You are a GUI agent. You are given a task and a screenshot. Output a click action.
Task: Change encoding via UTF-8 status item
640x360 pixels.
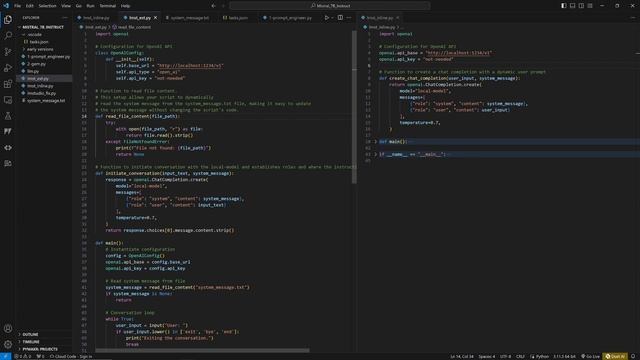(x=505, y=356)
